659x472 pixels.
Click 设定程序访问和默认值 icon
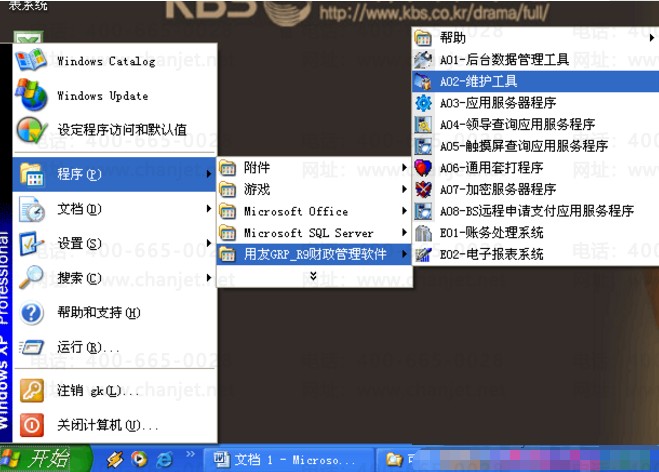(31, 130)
